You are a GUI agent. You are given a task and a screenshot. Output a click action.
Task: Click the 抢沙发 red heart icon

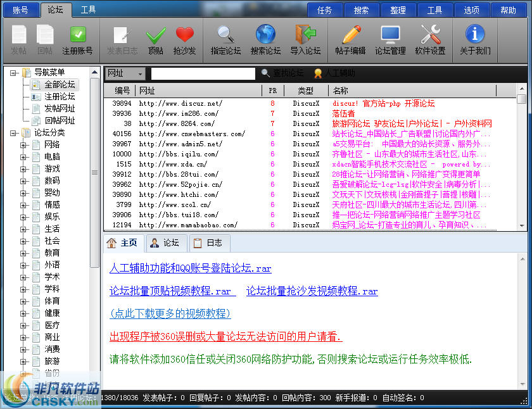click(184, 40)
